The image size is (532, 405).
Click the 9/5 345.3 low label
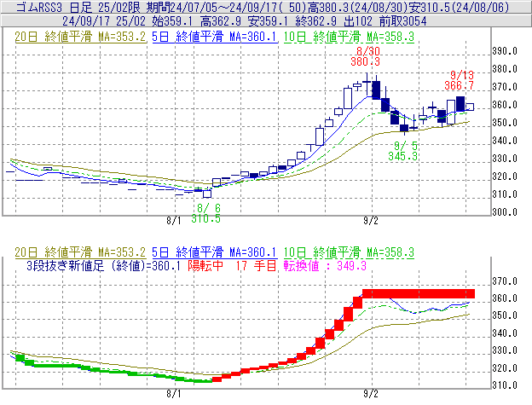[x=403, y=151]
